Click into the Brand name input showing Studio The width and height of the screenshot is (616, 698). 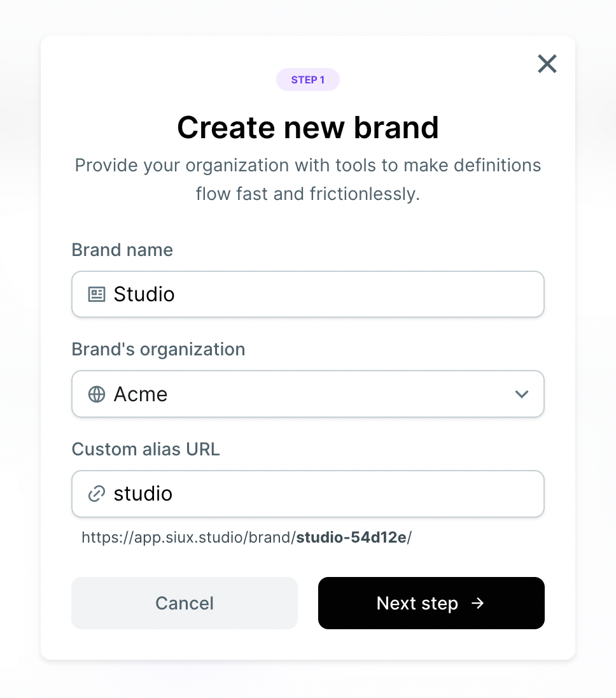coord(308,294)
